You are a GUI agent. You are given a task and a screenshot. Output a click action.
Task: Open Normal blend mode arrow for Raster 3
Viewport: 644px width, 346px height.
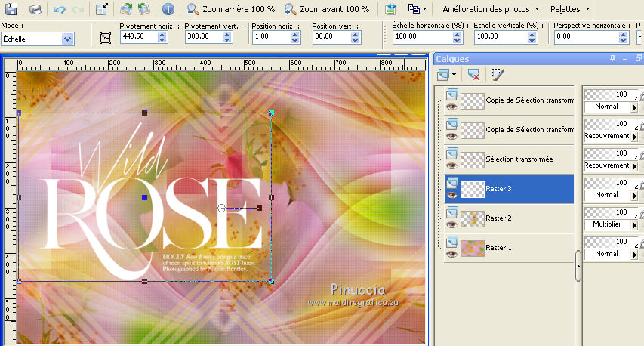tap(634, 196)
